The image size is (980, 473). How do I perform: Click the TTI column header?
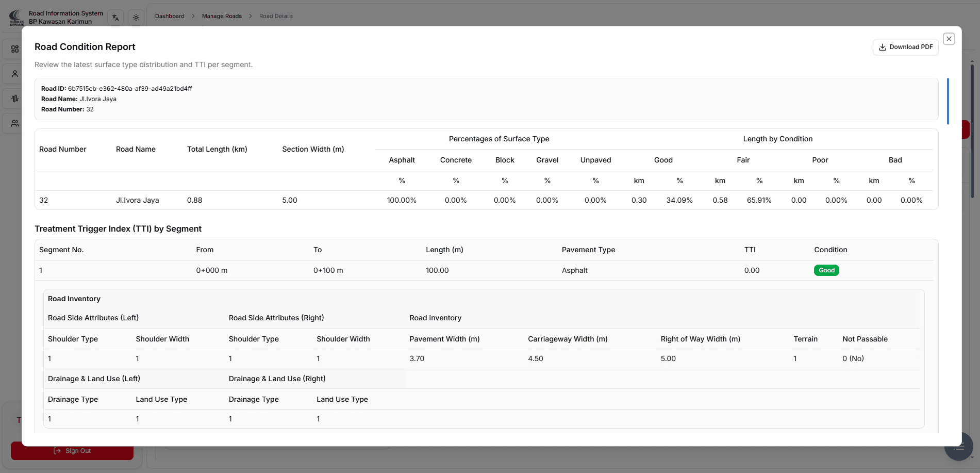pos(750,250)
